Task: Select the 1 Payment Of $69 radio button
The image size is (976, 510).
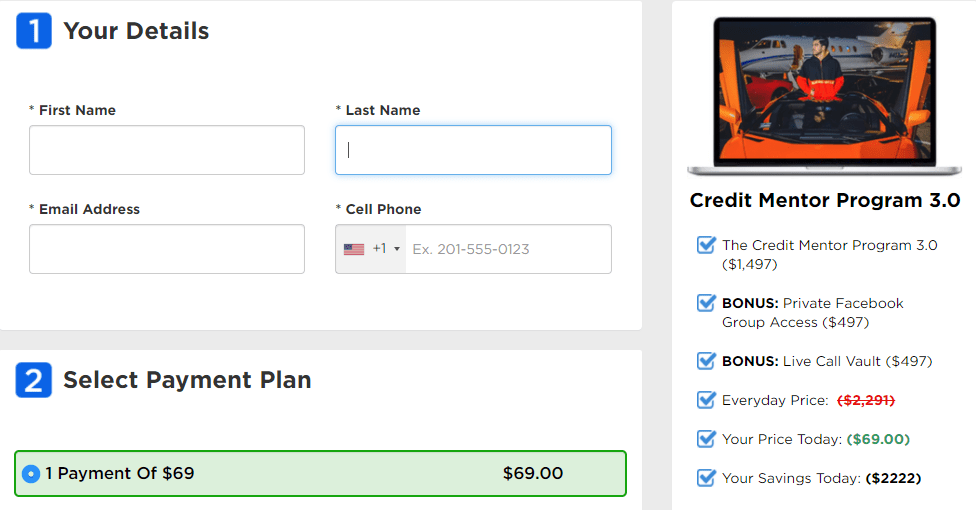Action: point(30,474)
